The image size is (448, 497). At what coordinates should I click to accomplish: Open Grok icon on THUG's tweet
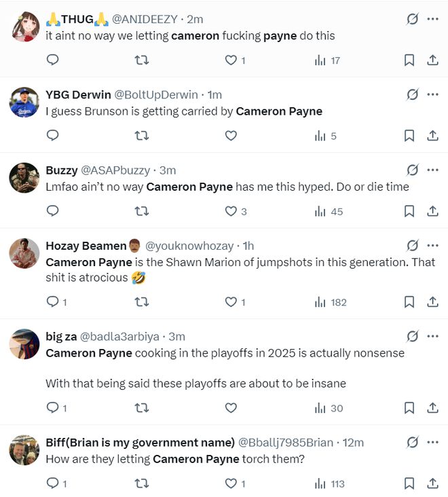[x=412, y=19]
